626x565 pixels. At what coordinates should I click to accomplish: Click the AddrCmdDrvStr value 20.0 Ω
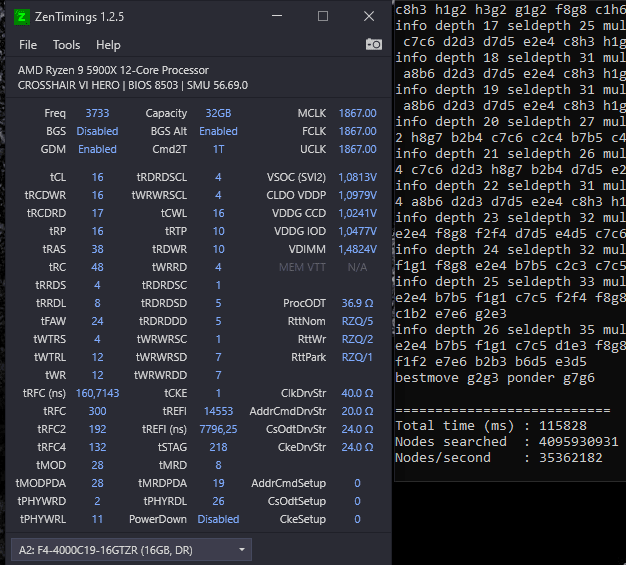[x=357, y=411]
